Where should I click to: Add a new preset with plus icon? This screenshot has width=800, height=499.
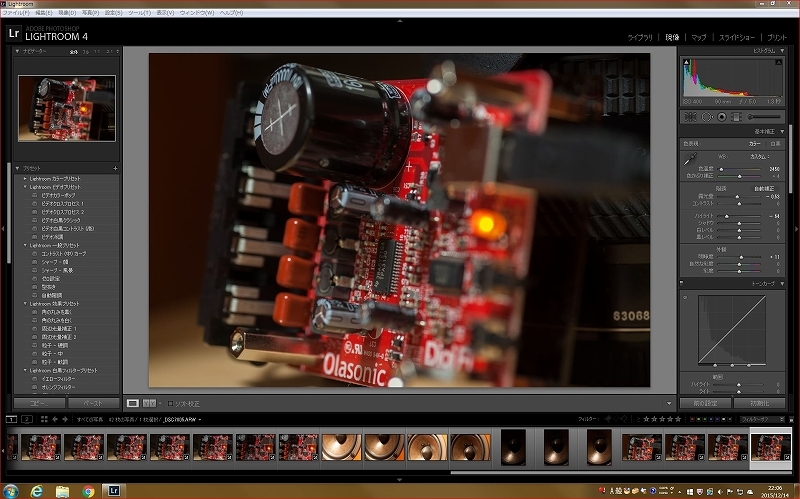pos(115,168)
